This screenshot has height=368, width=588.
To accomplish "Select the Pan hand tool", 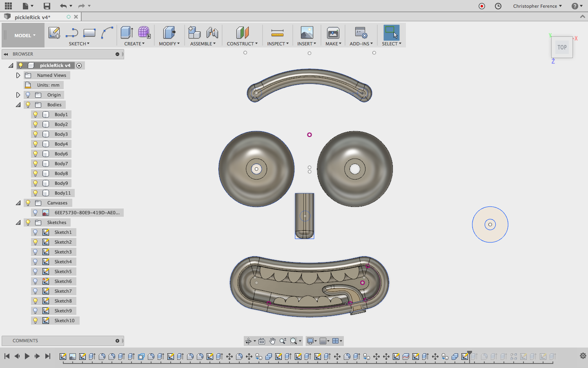I will [x=272, y=341].
